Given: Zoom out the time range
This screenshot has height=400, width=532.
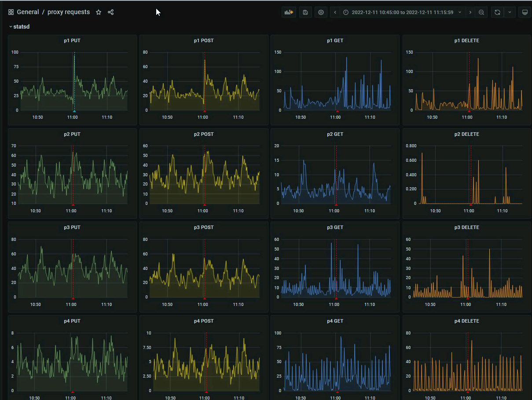Looking at the screenshot, I should click(x=481, y=12).
